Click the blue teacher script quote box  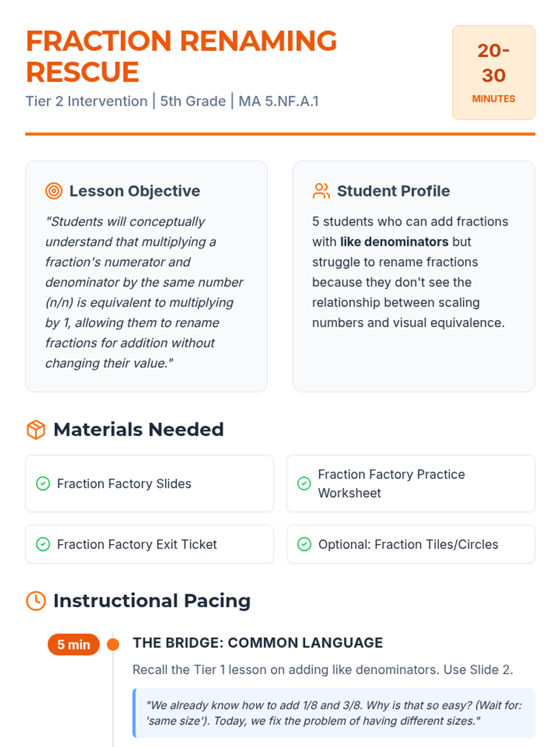coord(334,713)
